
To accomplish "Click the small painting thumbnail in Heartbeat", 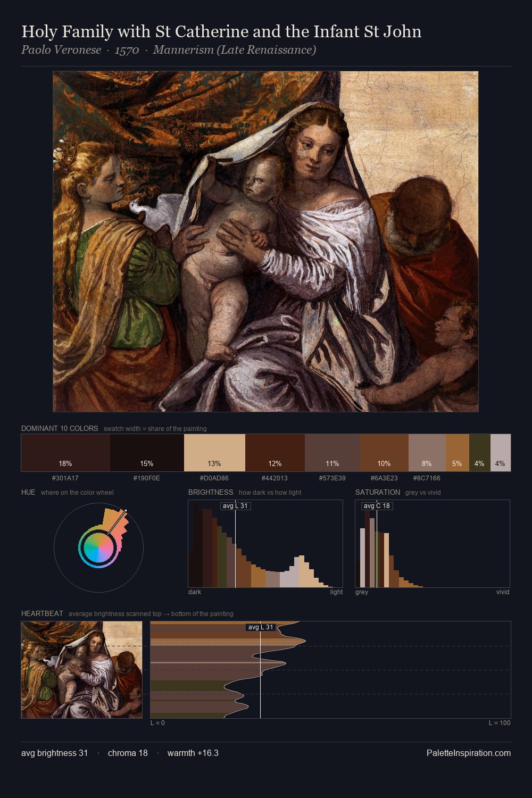I will click(81, 670).
